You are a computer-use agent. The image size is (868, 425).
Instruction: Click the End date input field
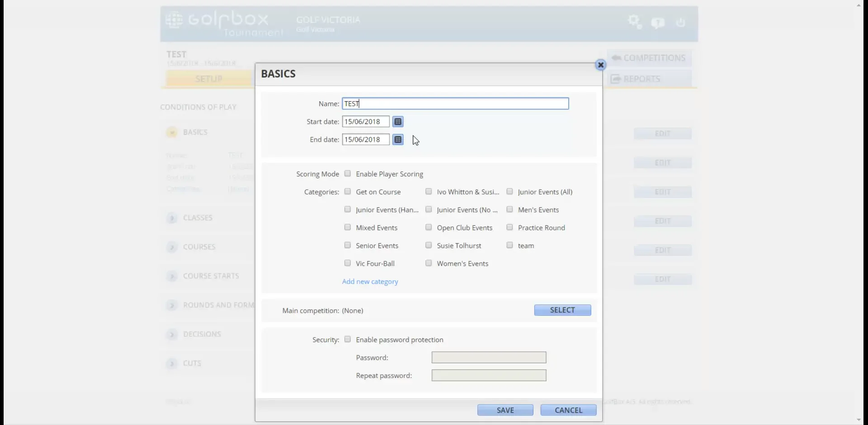coord(365,140)
